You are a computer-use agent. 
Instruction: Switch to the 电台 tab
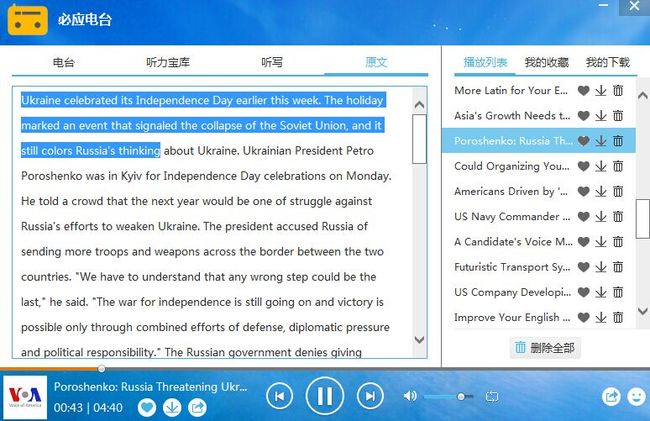coord(64,63)
